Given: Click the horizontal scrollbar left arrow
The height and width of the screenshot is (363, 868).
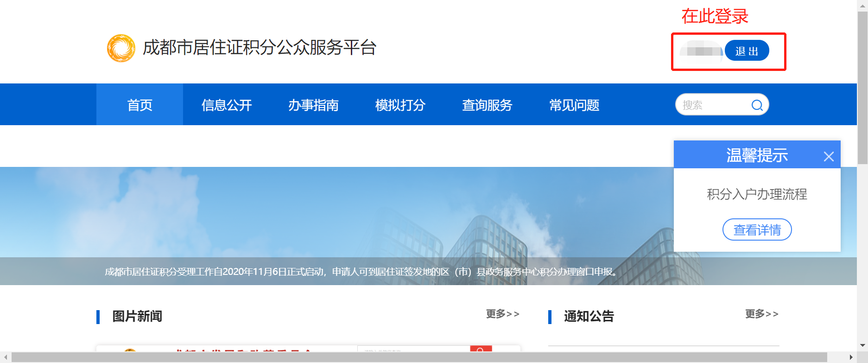Looking at the screenshot, I should [x=6, y=357].
